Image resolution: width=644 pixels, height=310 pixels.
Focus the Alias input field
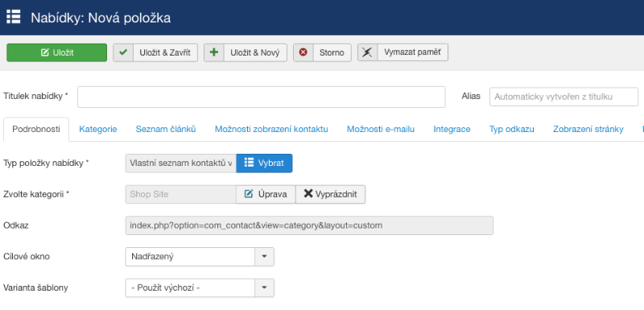(x=563, y=97)
